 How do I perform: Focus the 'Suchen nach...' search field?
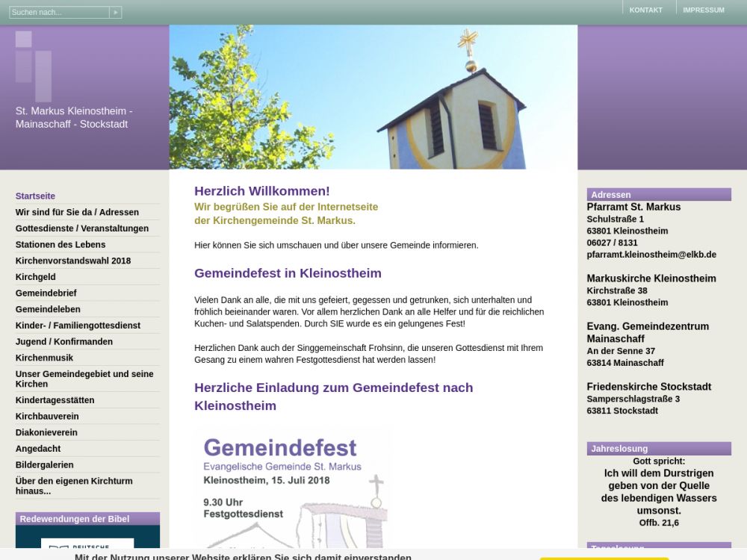(x=59, y=13)
